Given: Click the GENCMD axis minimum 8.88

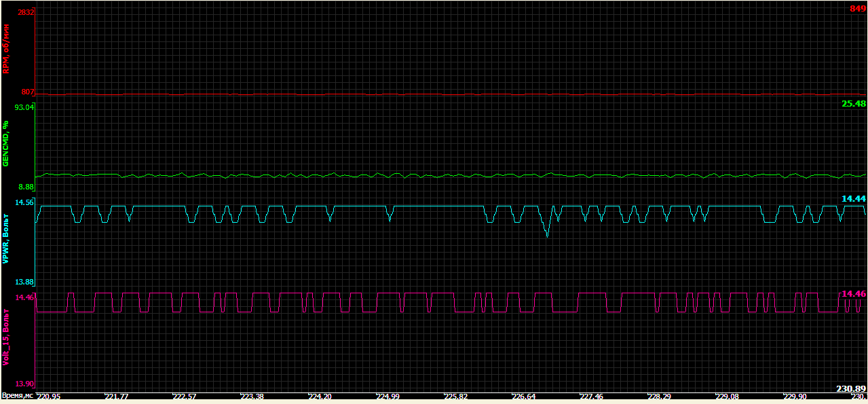Looking at the screenshot, I should point(26,187).
